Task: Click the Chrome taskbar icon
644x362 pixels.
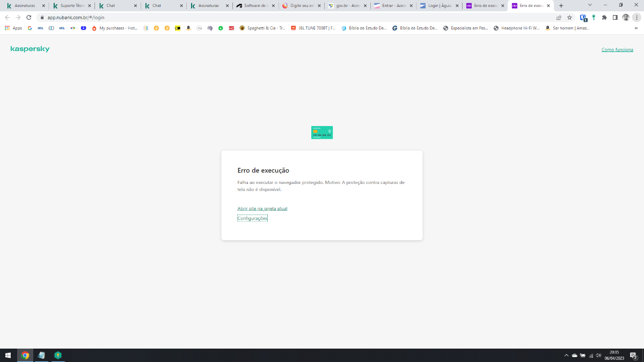Action: [x=25, y=355]
